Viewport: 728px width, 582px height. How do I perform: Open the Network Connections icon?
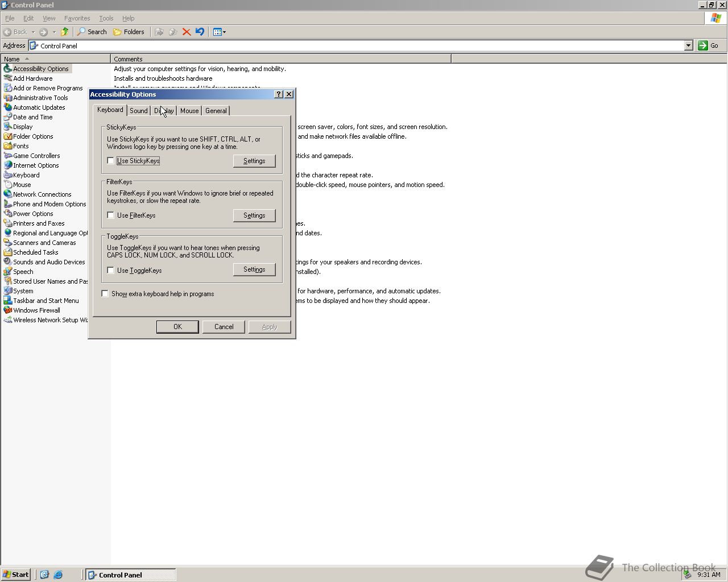pyautogui.click(x=7, y=194)
